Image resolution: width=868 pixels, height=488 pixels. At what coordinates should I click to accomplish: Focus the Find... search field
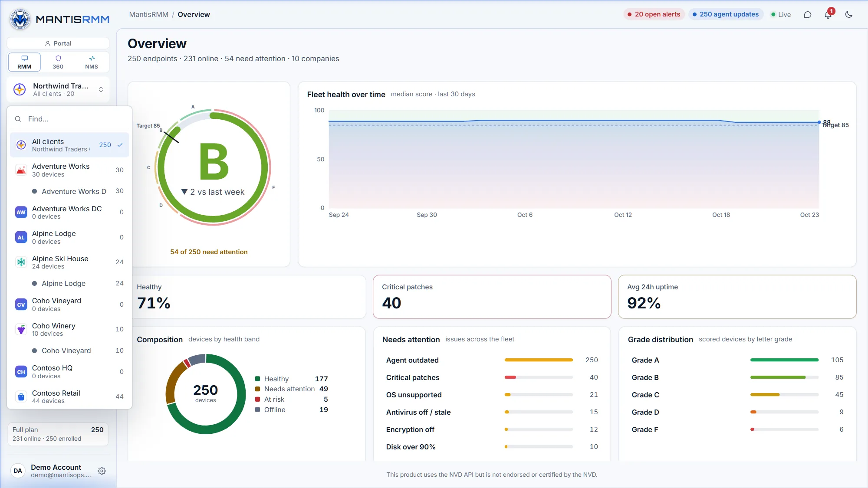(x=69, y=119)
